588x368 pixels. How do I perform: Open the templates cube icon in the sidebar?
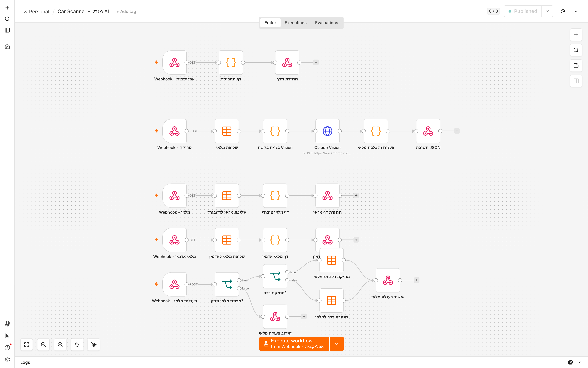[x=7, y=324]
